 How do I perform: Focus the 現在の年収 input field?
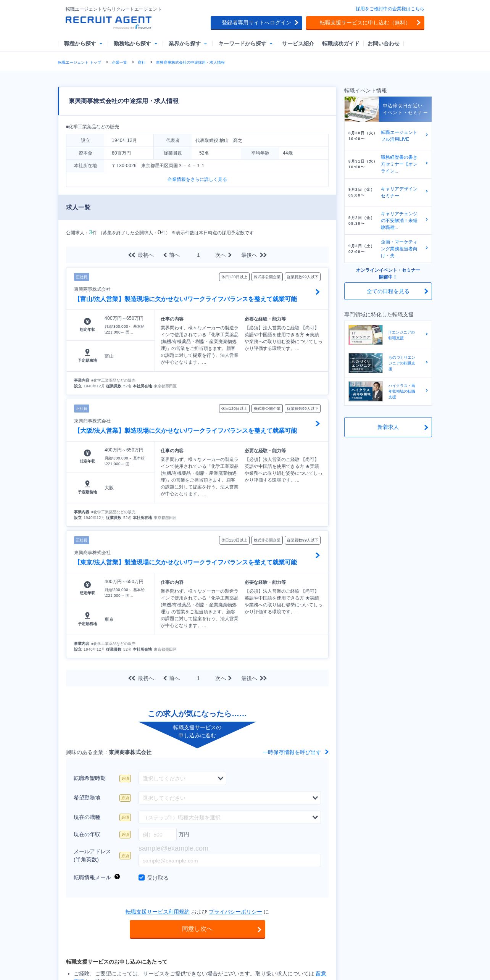(157, 835)
